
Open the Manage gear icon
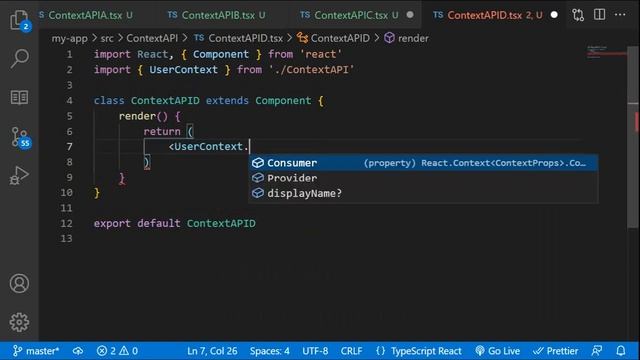click(19, 322)
